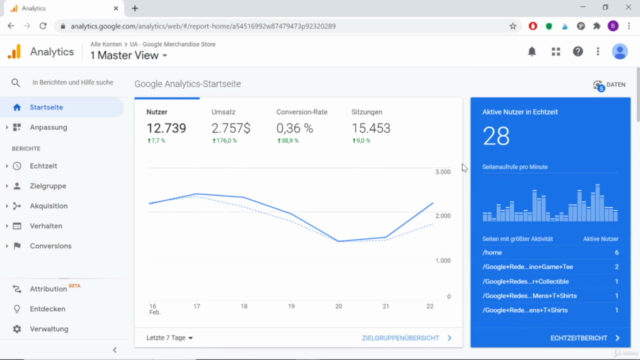Open the 1 Master View dropdown
Viewport: 640px width, 360px height.
pyautogui.click(x=129, y=56)
